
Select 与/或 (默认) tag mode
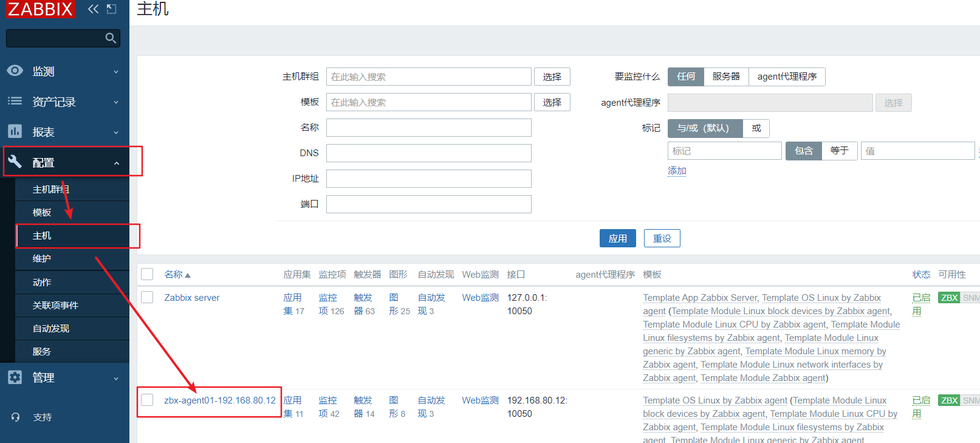coord(705,128)
